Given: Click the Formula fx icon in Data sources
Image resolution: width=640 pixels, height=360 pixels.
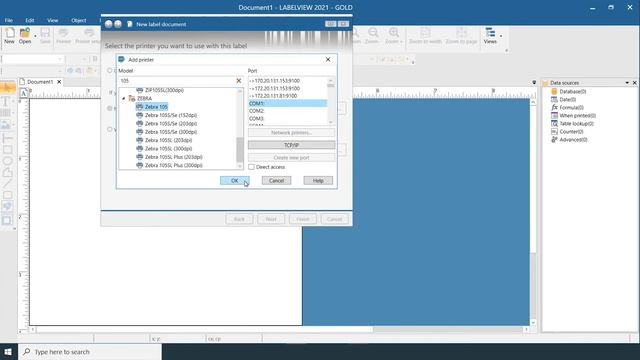Looking at the screenshot, I should [x=554, y=107].
